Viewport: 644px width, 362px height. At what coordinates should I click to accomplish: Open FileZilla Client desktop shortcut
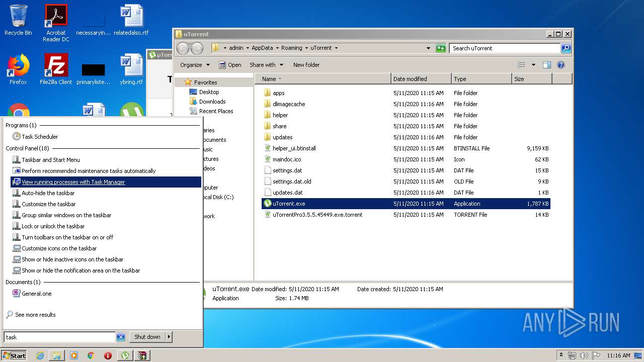56,69
